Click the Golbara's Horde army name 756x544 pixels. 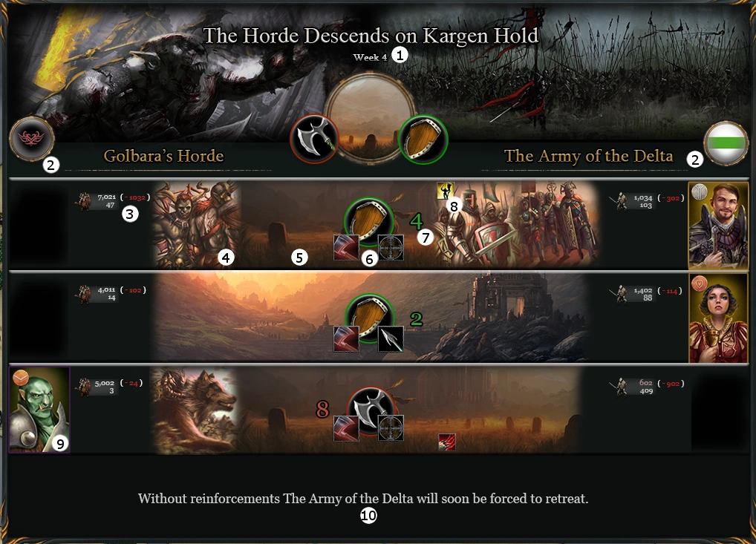163,156
